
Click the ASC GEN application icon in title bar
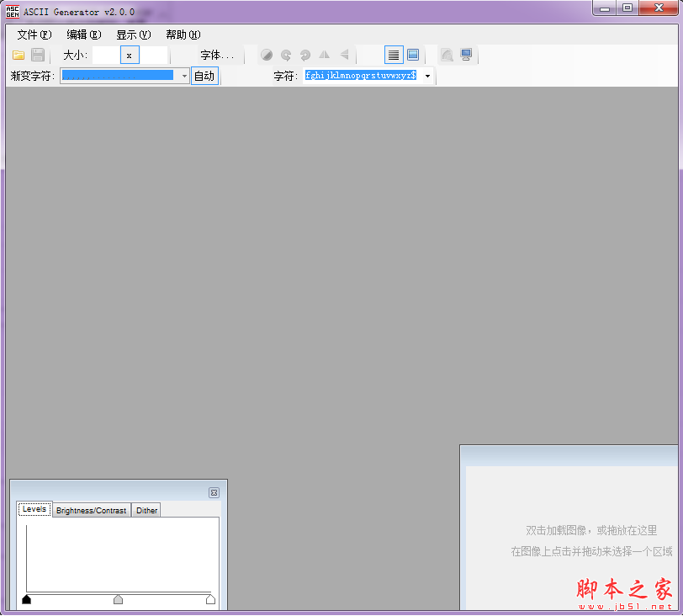pos(12,12)
